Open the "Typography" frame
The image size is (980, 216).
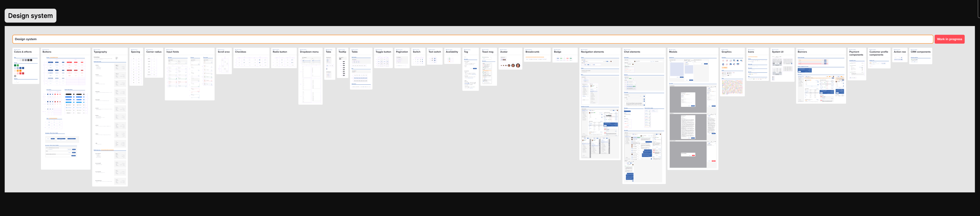[110, 117]
